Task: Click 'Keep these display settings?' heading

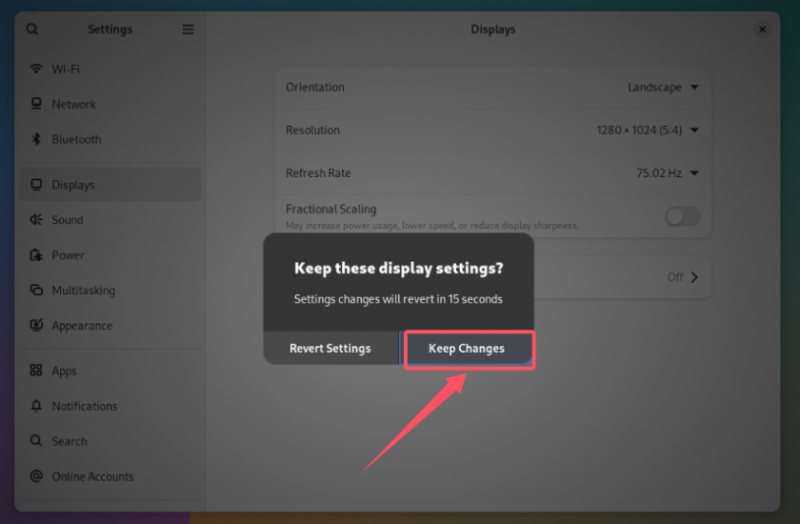Action: [x=399, y=268]
